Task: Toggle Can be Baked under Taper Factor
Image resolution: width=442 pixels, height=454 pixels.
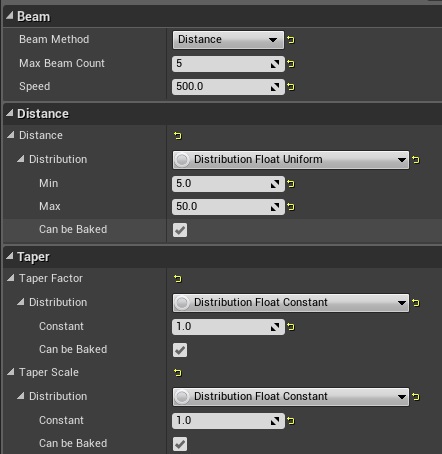Action: click(x=180, y=350)
